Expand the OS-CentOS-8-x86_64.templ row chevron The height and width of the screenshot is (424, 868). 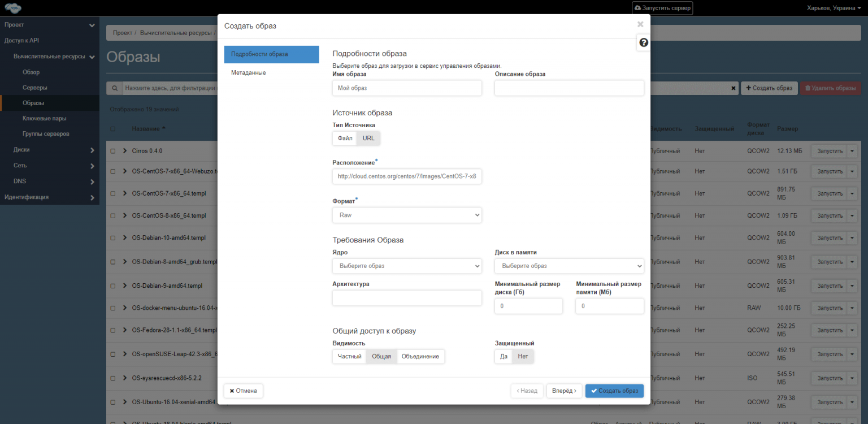pyautogui.click(x=124, y=215)
